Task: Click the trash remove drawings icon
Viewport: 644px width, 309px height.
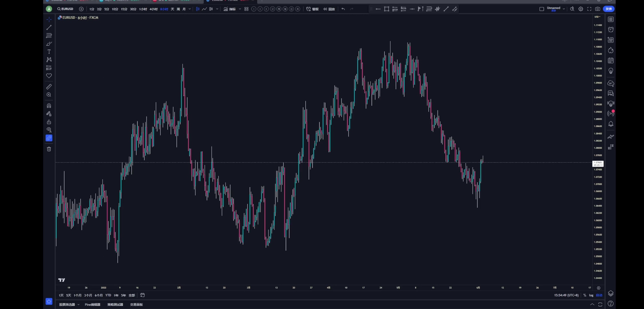Action: click(x=49, y=149)
